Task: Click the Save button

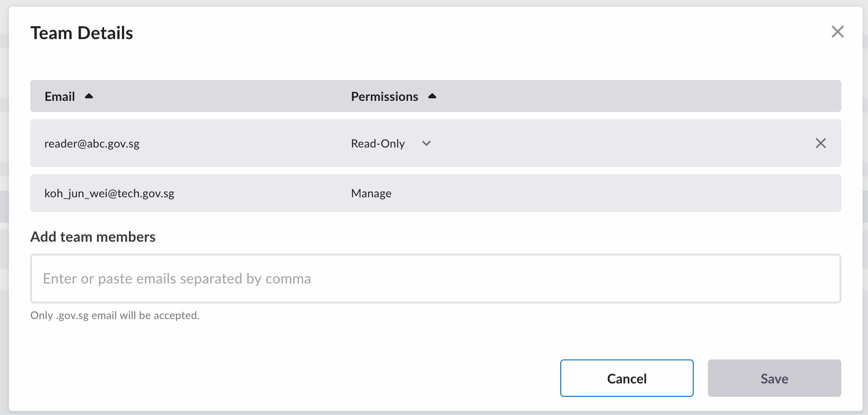Action: (x=774, y=378)
